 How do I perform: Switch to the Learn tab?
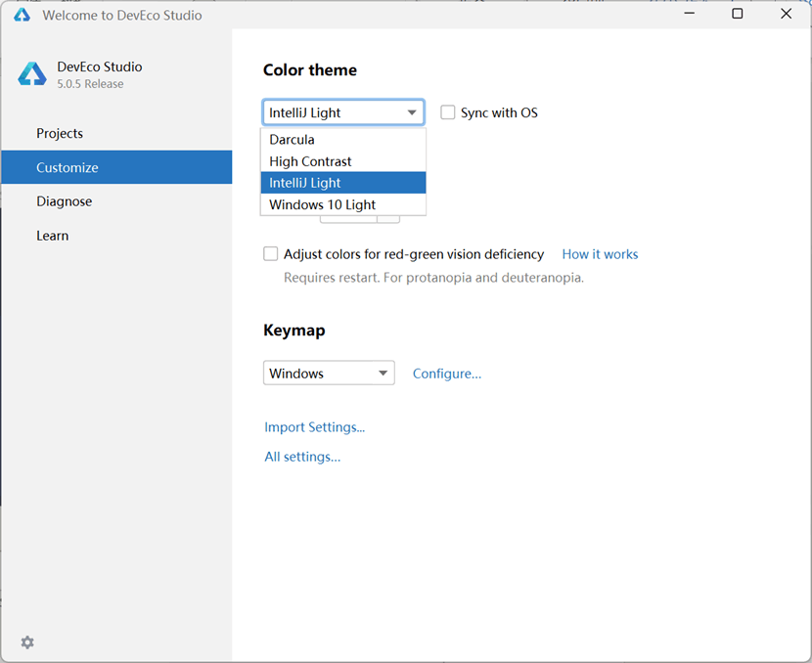116,236
